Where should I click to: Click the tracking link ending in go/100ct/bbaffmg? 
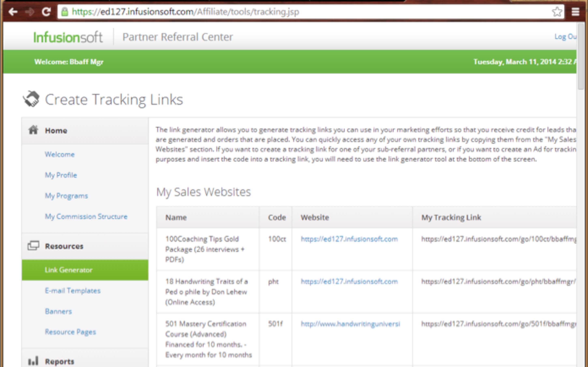click(x=499, y=239)
